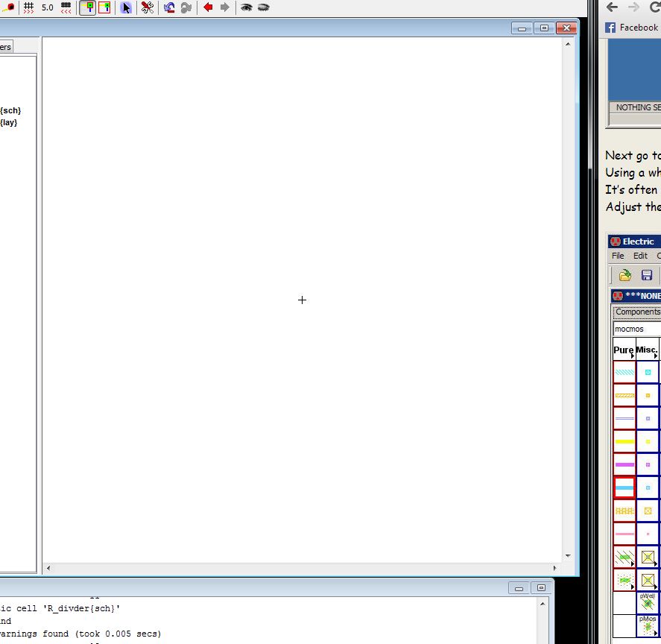This screenshot has width=661, height=644.
Task: Decrease grid spacing with <<< icon
Action: click(66, 7)
